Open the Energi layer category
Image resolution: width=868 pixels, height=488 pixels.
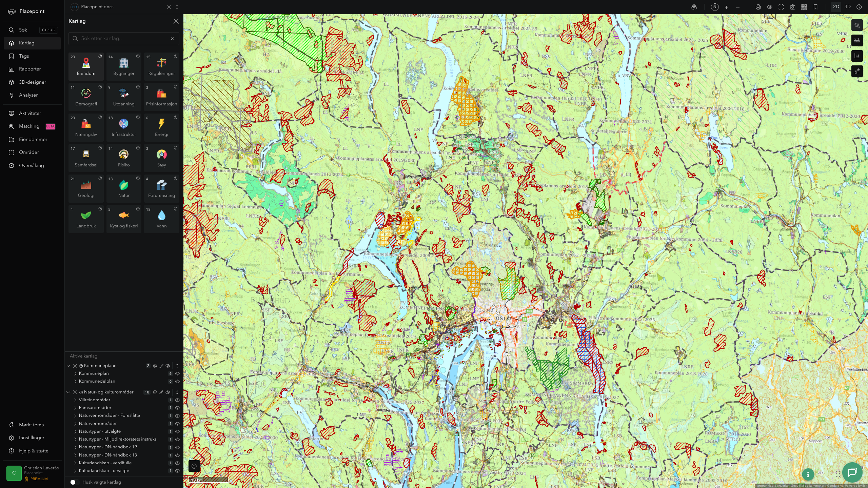point(161,127)
